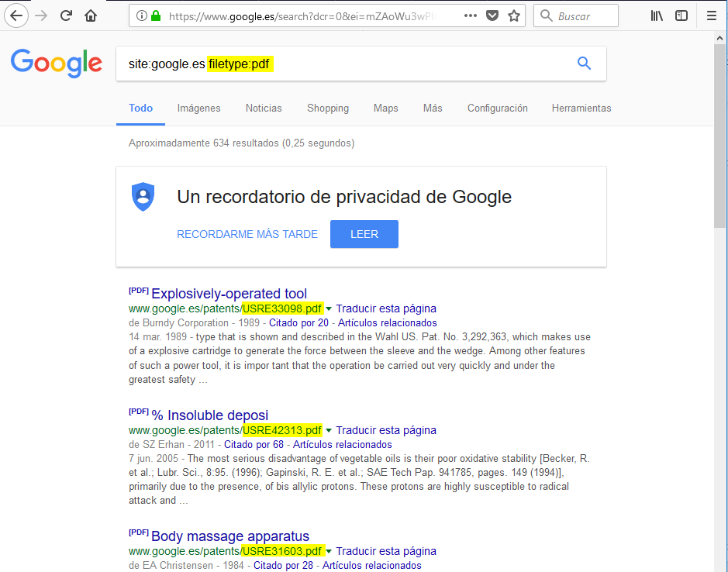Open Artículos relacionados for the Burndy Corporation result
Viewport: 728px width, 572px height.
tap(387, 322)
